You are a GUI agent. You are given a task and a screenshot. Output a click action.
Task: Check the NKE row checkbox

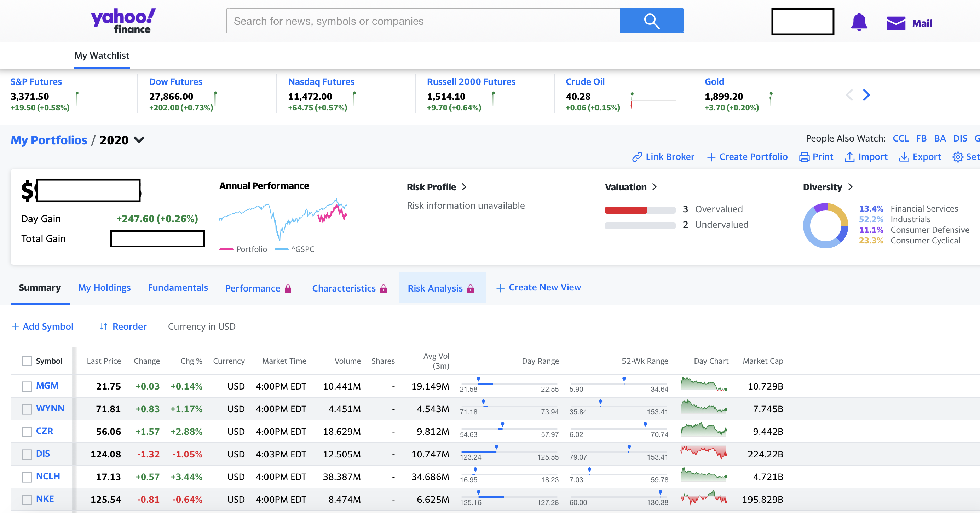click(27, 499)
